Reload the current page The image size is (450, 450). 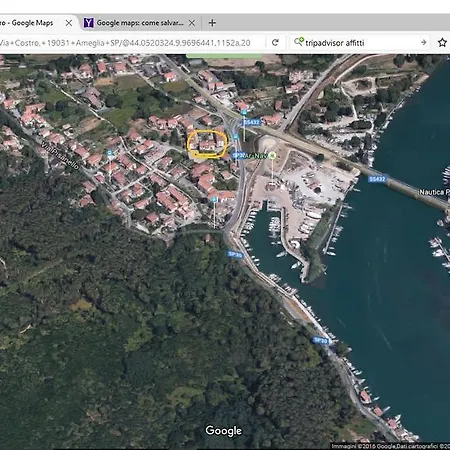pyautogui.click(x=275, y=43)
